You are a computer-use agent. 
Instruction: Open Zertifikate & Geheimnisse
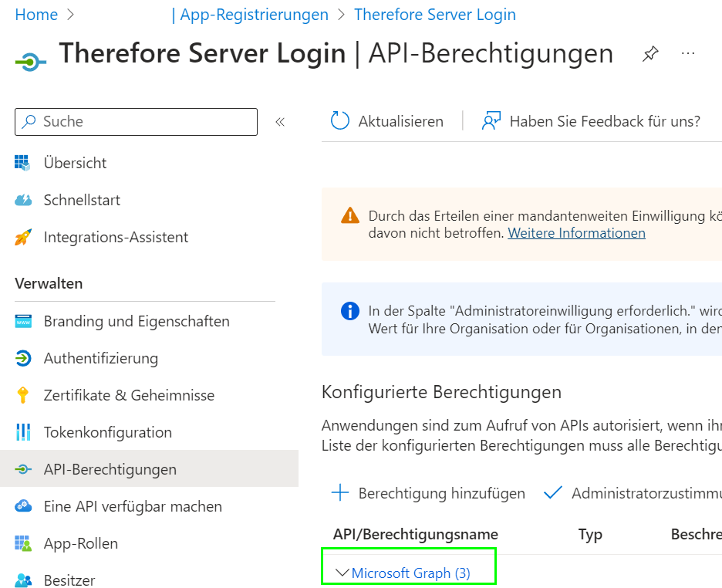click(129, 396)
